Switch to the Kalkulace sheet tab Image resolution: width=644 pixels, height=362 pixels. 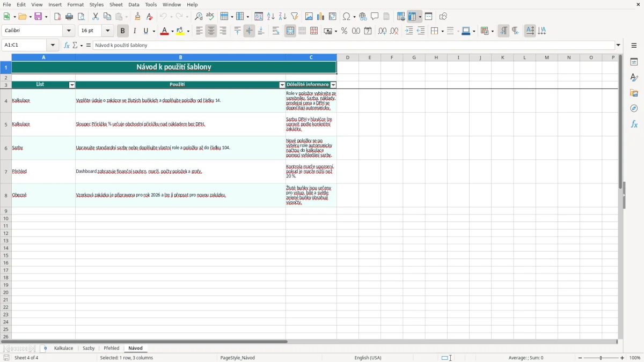[63, 349]
